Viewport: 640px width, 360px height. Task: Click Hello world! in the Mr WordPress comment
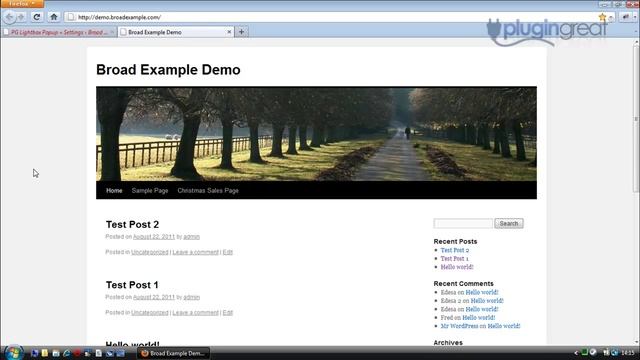[x=504, y=326]
